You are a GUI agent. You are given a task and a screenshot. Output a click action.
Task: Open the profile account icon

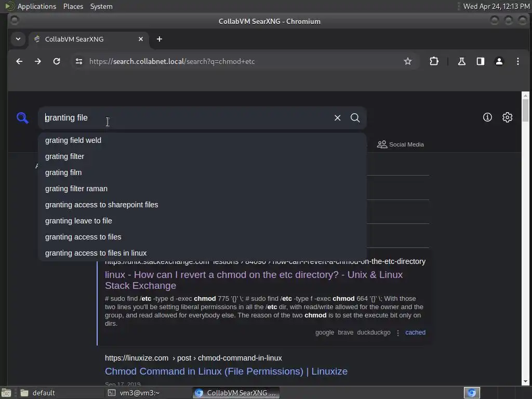[x=499, y=61]
